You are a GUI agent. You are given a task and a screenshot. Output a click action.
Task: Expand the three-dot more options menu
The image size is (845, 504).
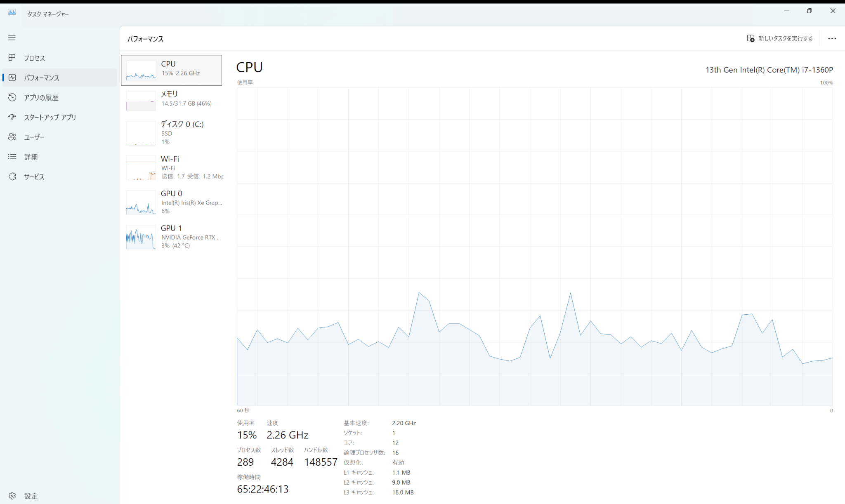click(832, 38)
